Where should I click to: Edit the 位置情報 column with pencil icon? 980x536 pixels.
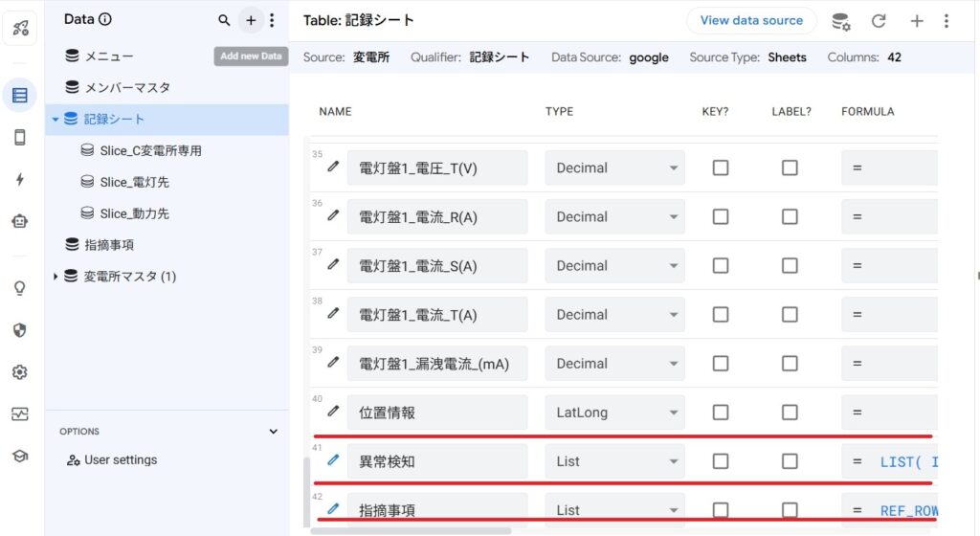(333, 412)
